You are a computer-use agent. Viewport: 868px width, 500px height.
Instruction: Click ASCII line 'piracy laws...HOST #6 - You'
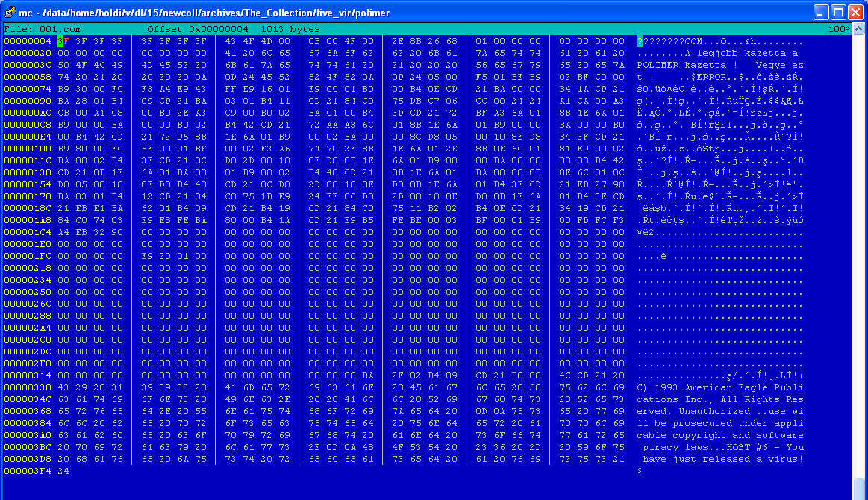click(723, 447)
